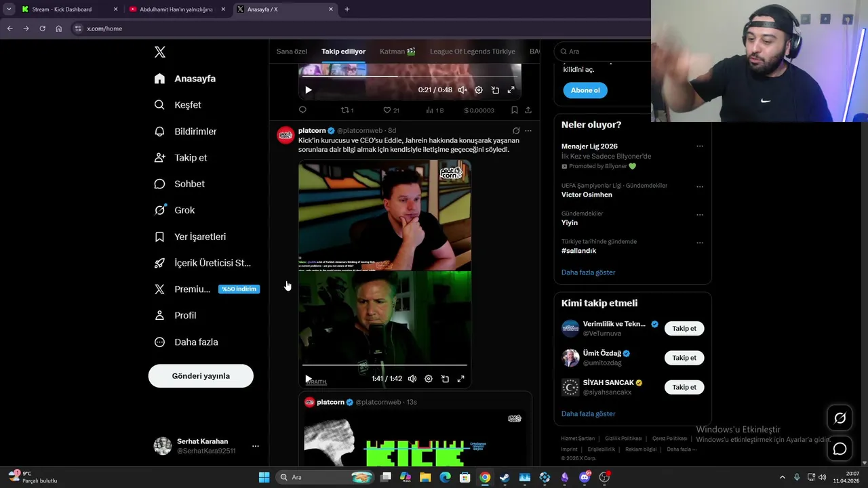Go to Anasayfa in the sidebar

click(185, 79)
